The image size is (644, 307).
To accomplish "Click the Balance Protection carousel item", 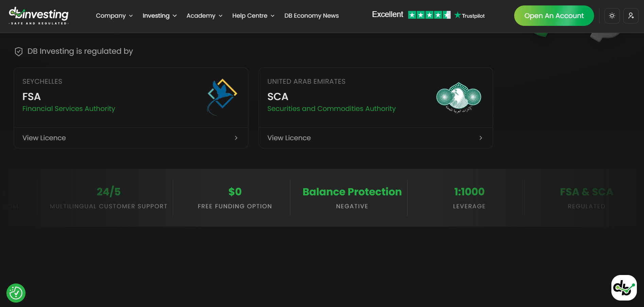I will [352, 197].
